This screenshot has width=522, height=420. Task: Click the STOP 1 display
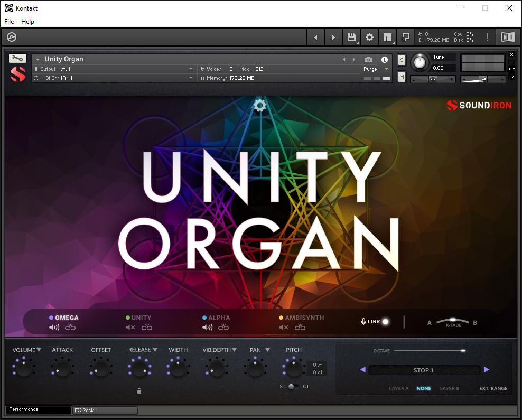click(424, 370)
